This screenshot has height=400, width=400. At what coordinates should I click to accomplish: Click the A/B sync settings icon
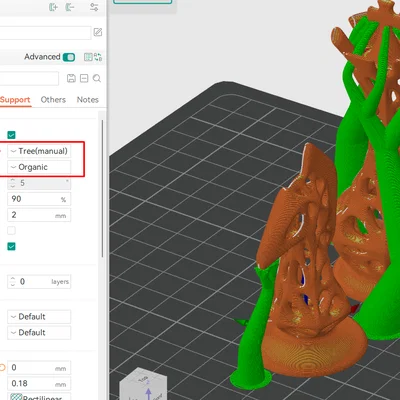(x=98, y=57)
